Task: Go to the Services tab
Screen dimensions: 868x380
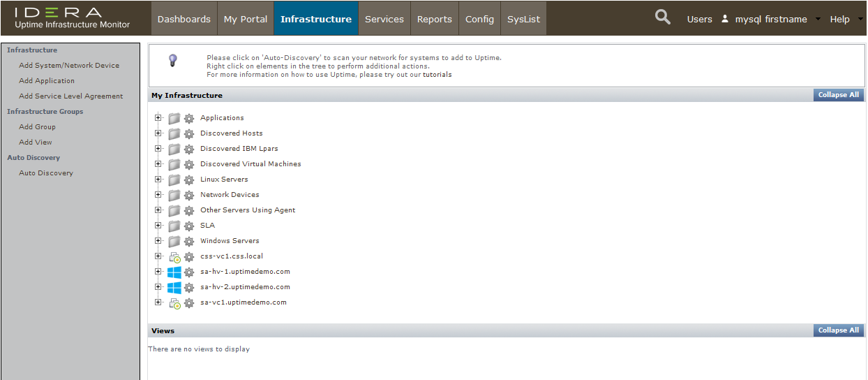Action: tap(384, 19)
